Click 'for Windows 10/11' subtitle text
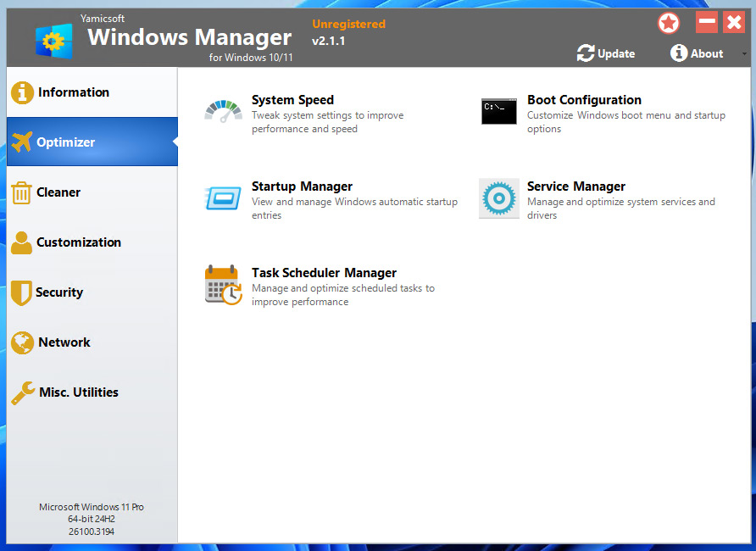 [x=251, y=58]
